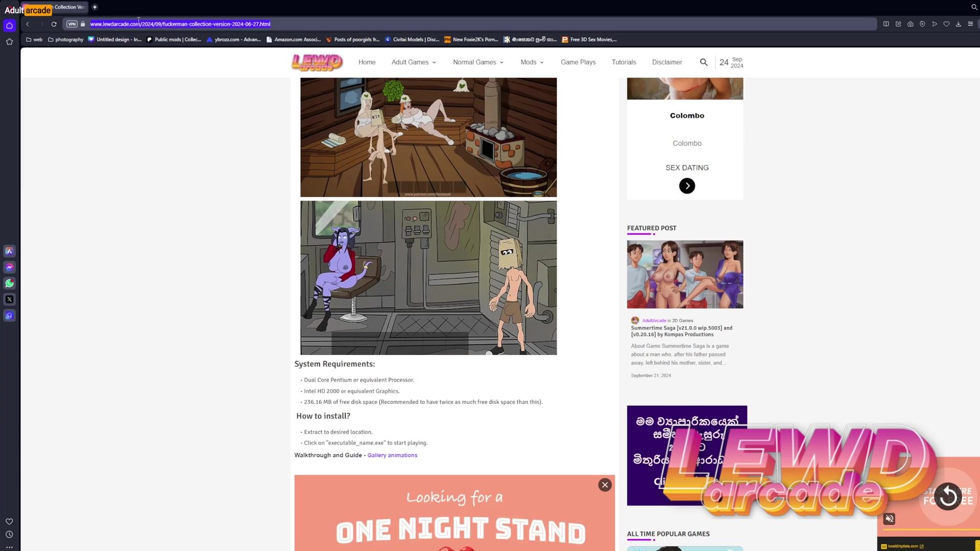Viewport: 980px width, 551px height.
Task: Open the Disclaimer page from navigation
Action: 666,62
